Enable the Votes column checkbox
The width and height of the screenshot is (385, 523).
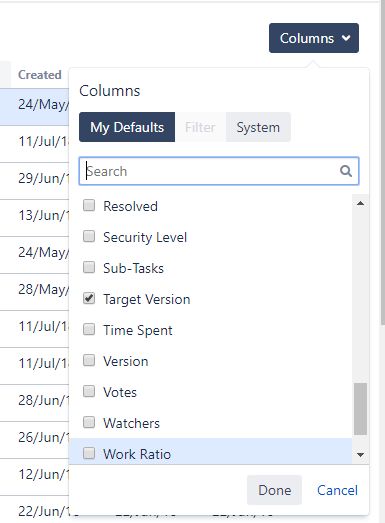pyautogui.click(x=89, y=392)
